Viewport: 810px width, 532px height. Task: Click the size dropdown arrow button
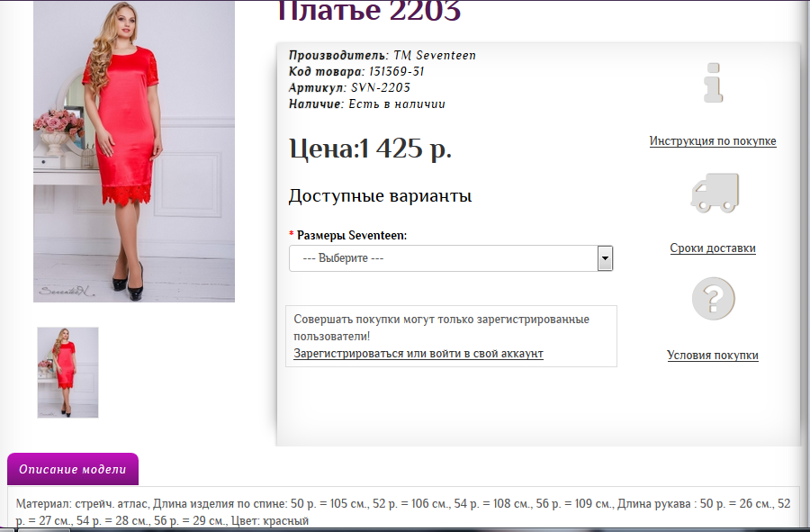click(x=605, y=258)
